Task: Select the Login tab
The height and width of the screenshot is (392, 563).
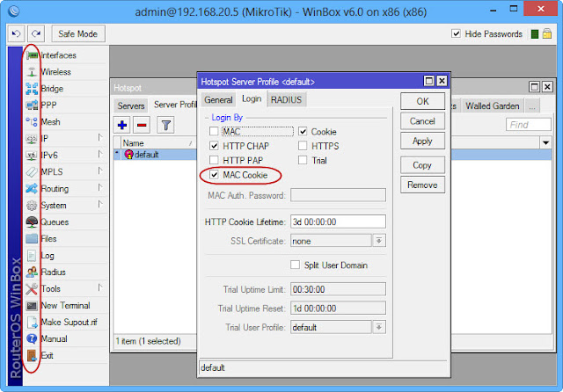Action: 252,99
